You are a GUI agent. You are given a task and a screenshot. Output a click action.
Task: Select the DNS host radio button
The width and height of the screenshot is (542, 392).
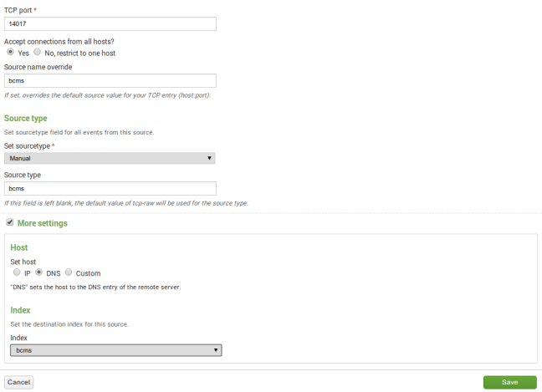[x=38, y=272]
